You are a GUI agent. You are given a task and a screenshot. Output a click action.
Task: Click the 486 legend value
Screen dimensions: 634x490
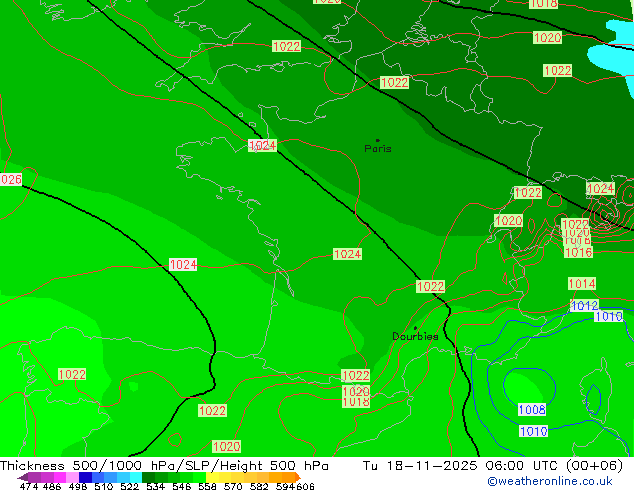[52, 486]
